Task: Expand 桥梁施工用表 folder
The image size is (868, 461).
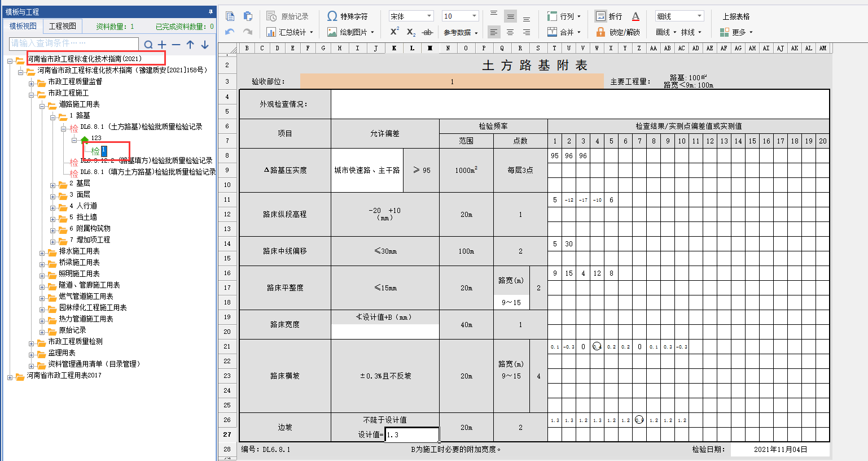Action: (42, 264)
